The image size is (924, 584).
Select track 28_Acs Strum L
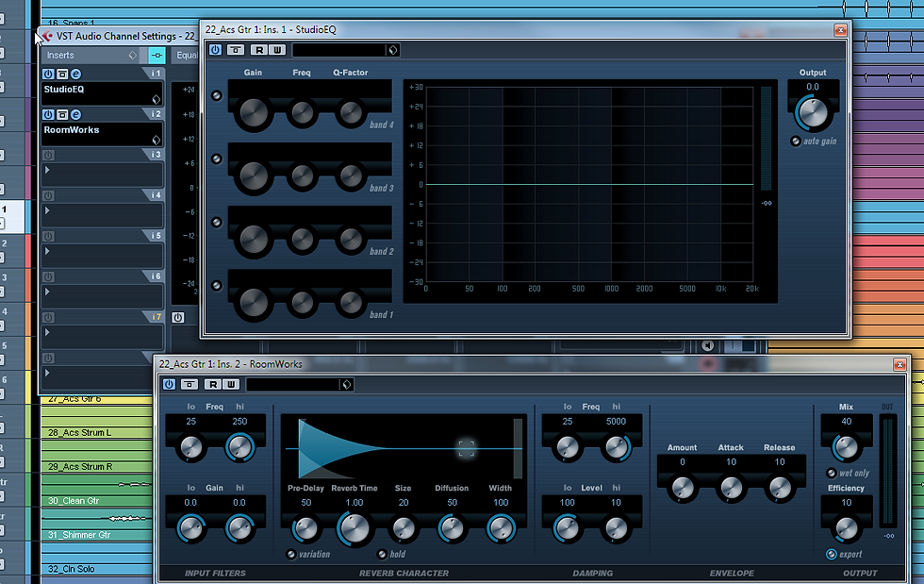[x=79, y=432]
